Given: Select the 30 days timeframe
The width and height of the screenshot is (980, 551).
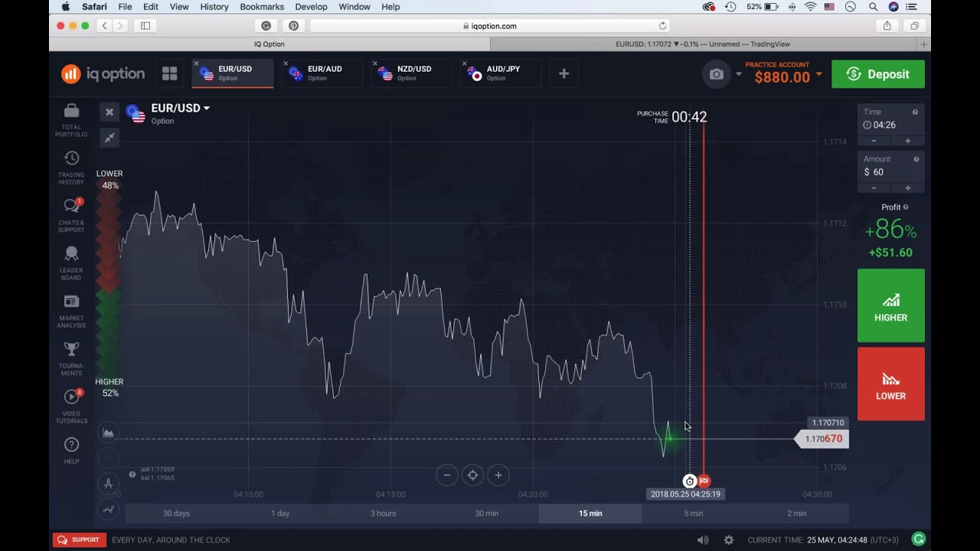Looking at the screenshot, I should [x=176, y=514].
